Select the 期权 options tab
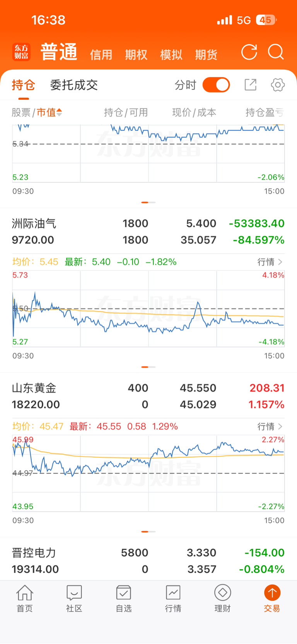Screen dimensions: 297x644 136,55
